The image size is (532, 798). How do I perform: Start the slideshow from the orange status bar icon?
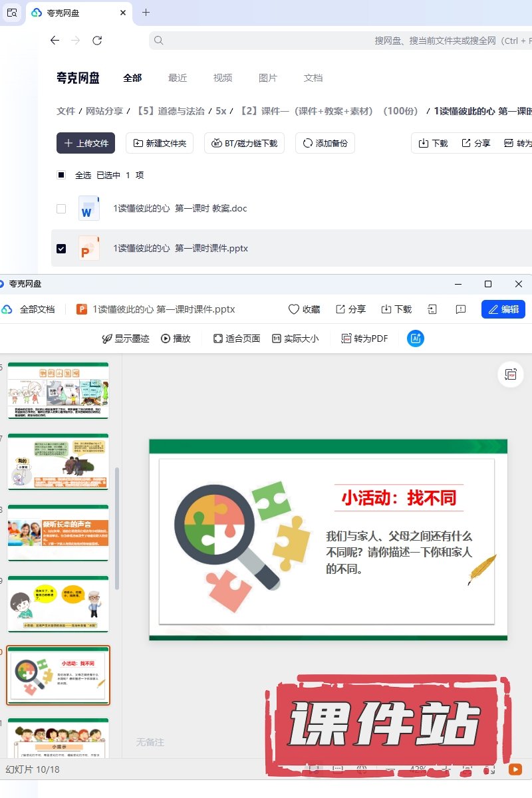(x=515, y=769)
